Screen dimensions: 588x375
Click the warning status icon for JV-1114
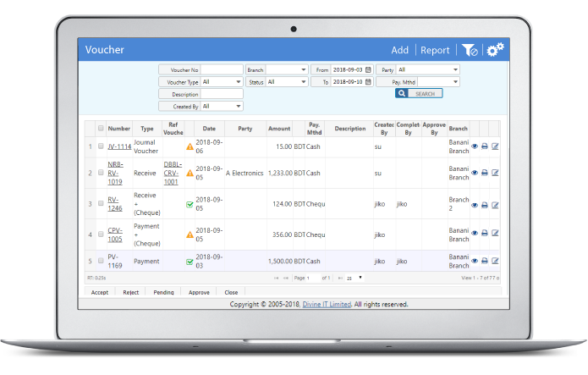pos(190,146)
